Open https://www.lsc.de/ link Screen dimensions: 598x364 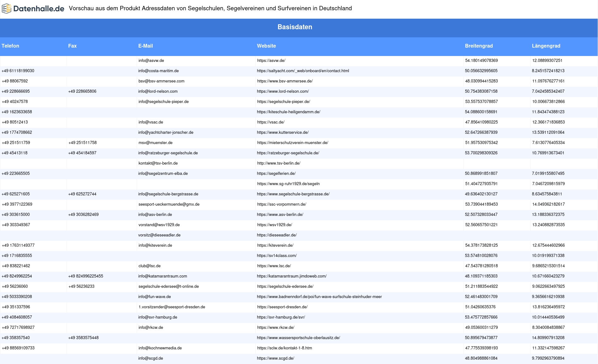coord(274,266)
